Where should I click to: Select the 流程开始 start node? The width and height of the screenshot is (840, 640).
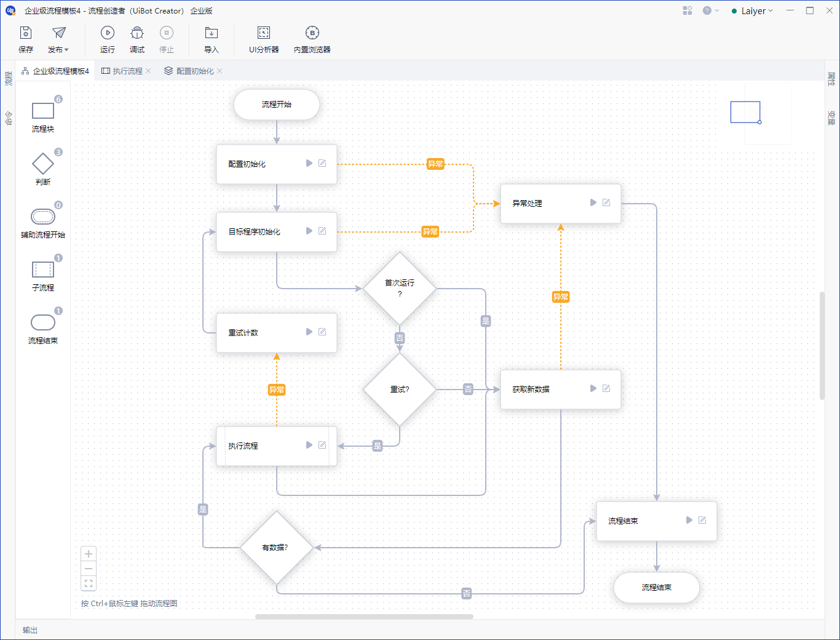[277, 105]
